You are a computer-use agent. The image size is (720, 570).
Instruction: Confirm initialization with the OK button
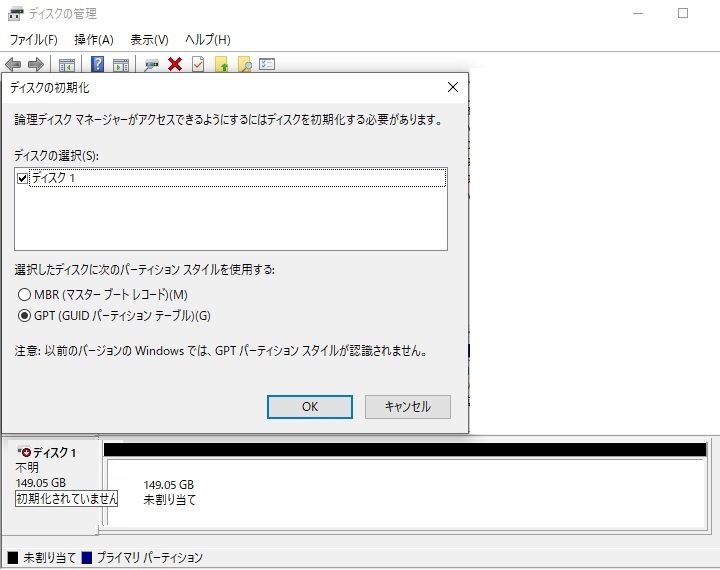point(310,407)
